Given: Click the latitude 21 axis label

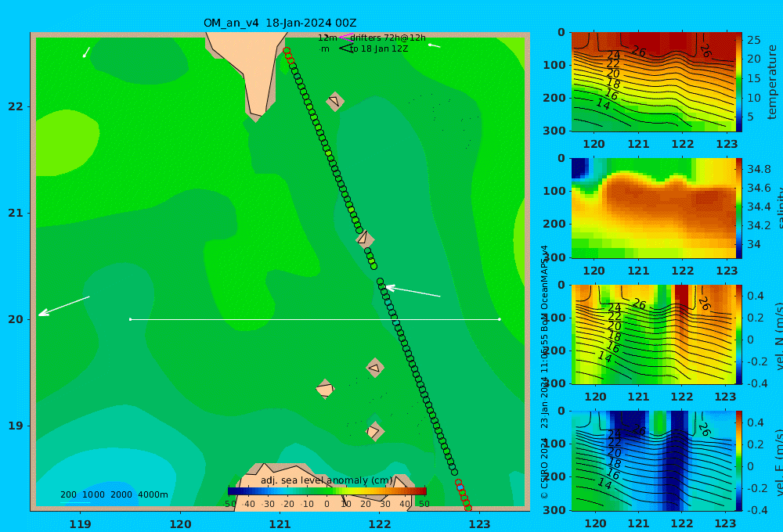Looking at the screenshot, I should coord(16,213).
